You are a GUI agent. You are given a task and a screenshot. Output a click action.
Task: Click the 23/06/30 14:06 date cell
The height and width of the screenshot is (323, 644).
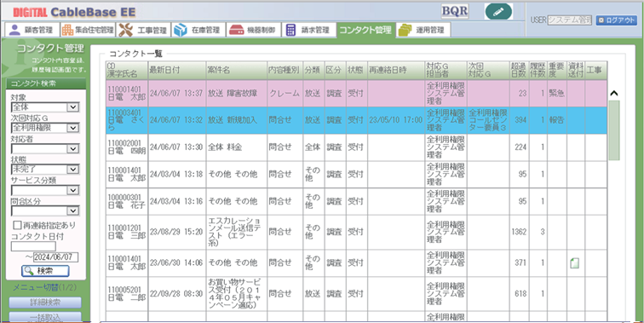point(176,263)
